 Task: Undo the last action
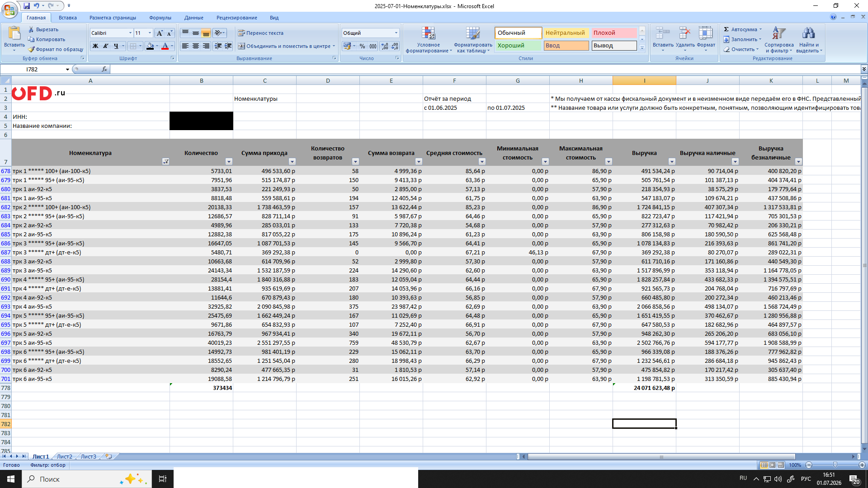pyautogui.click(x=36, y=6)
